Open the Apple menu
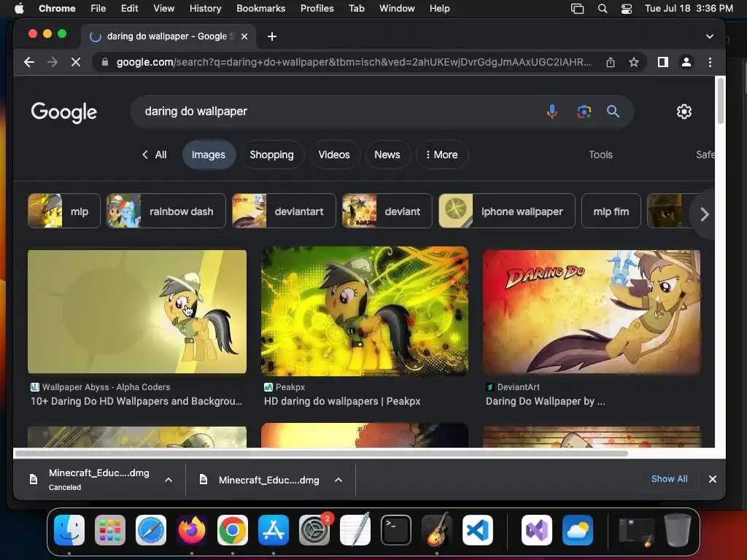This screenshot has width=747, height=560. pyautogui.click(x=20, y=9)
